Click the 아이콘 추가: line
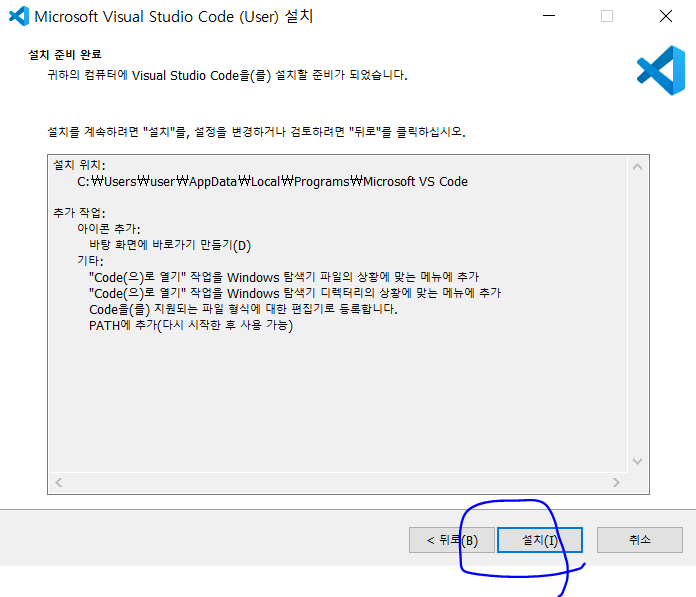Viewport: 696px width, 597px height. 109,229
